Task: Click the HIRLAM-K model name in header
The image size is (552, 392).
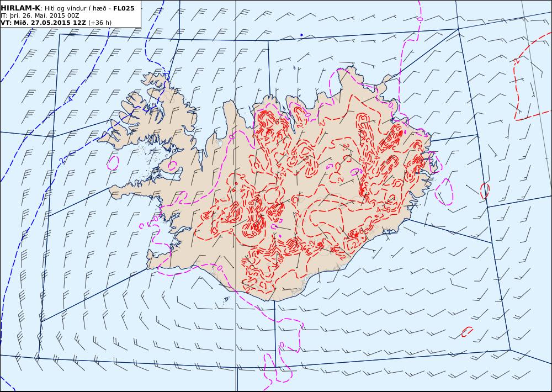Action: (x=20, y=8)
